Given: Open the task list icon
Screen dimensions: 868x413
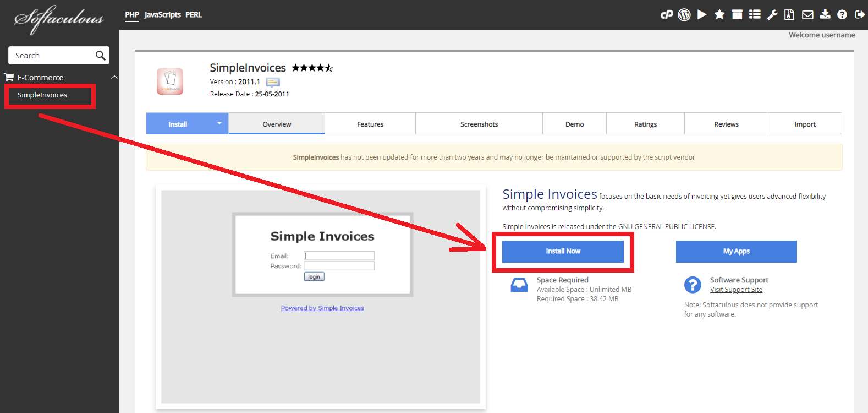Looking at the screenshot, I should click(x=755, y=14).
